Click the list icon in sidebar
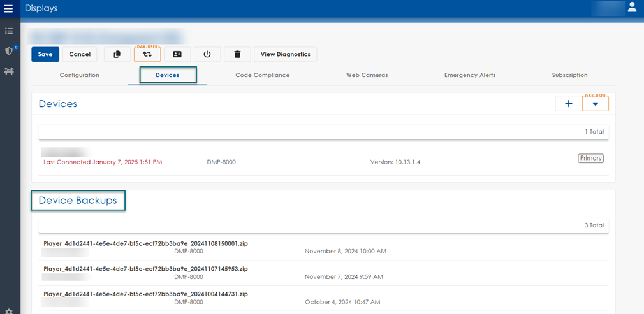644x314 pixels. pyautogui.click(x=9, y=31)
